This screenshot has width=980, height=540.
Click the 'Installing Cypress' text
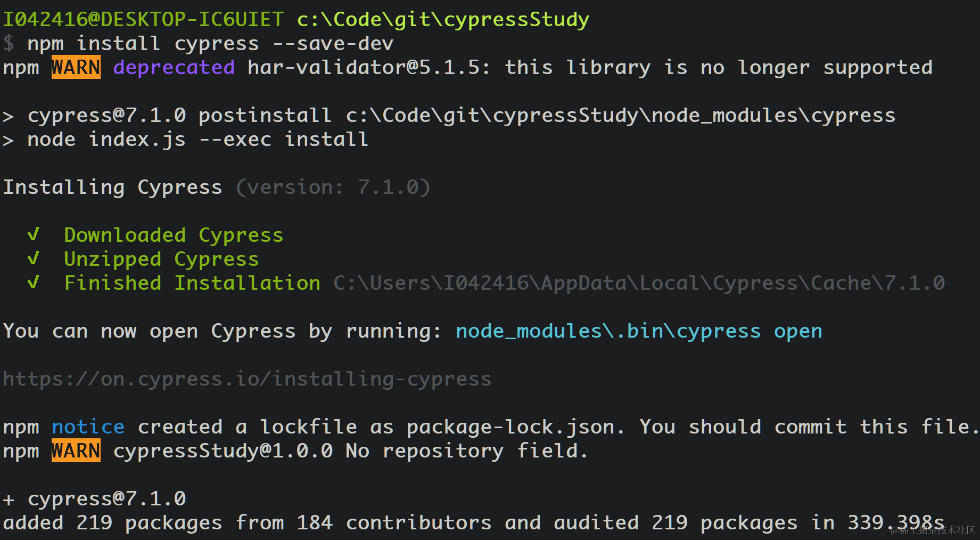[112, 187]
